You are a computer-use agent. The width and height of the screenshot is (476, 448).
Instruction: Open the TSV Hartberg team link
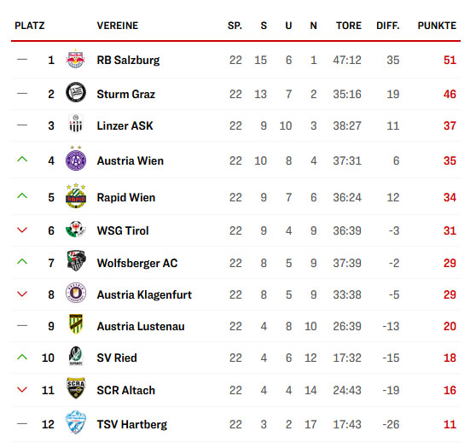click(x=131, y=424)
